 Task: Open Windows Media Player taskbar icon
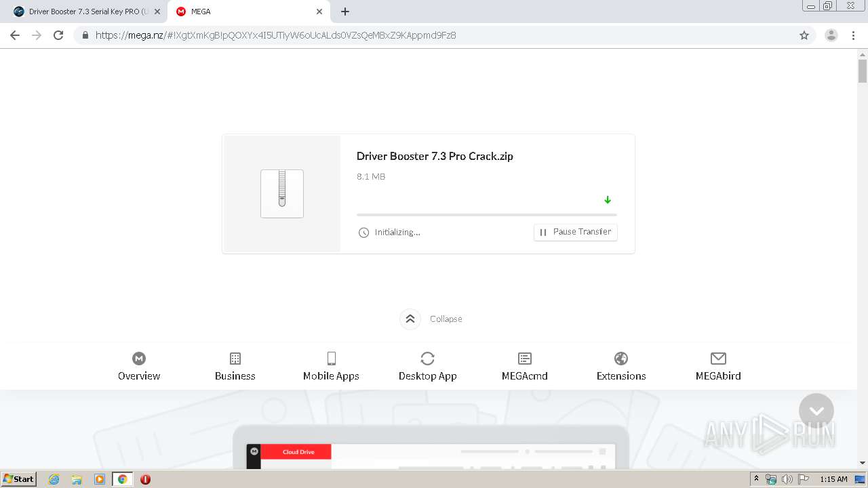[x=100, y=479]
